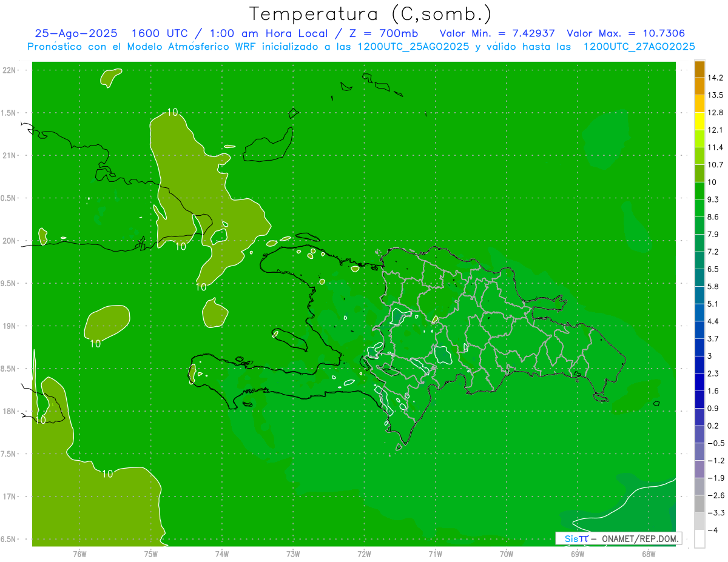Screen dimensions: 728x562
Task: Click the title 'Temperatura (C,somb.)'
Action: (x=370, y=15)
